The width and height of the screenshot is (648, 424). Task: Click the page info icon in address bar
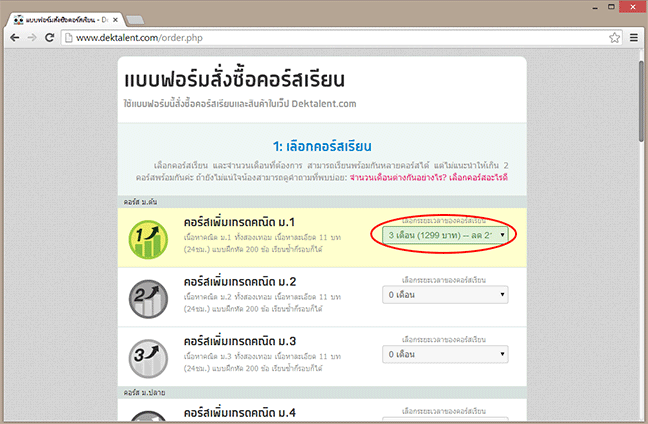pos(69,37)
